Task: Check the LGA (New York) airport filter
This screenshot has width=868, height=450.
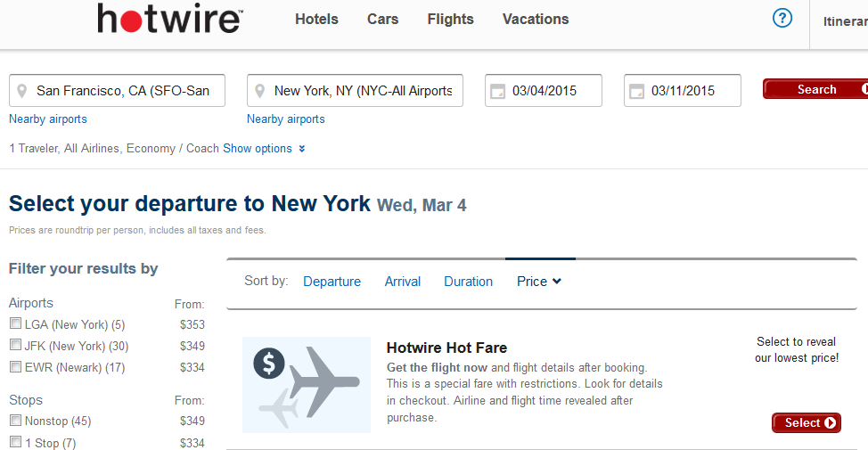Action: (x=15, y=323)
